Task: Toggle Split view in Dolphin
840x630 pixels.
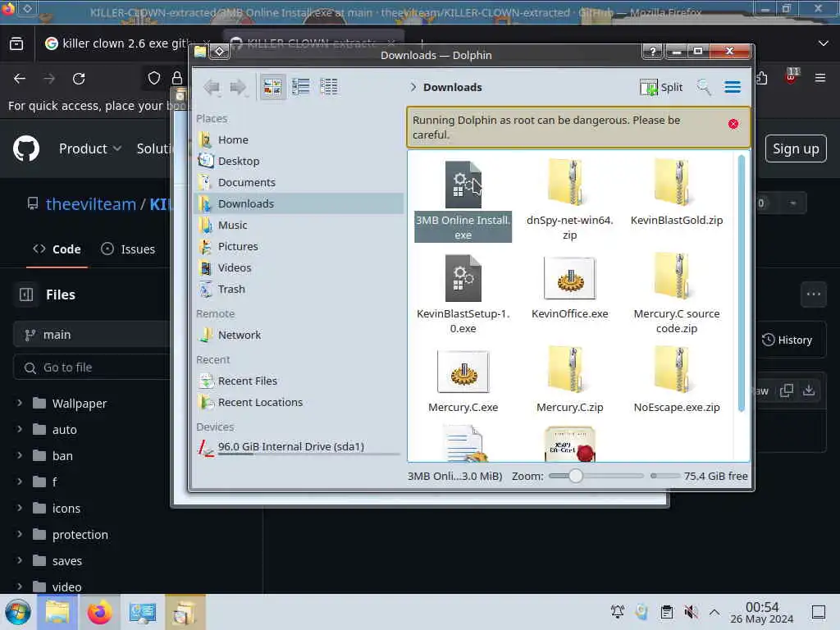Action: click(x=661, y=87)
